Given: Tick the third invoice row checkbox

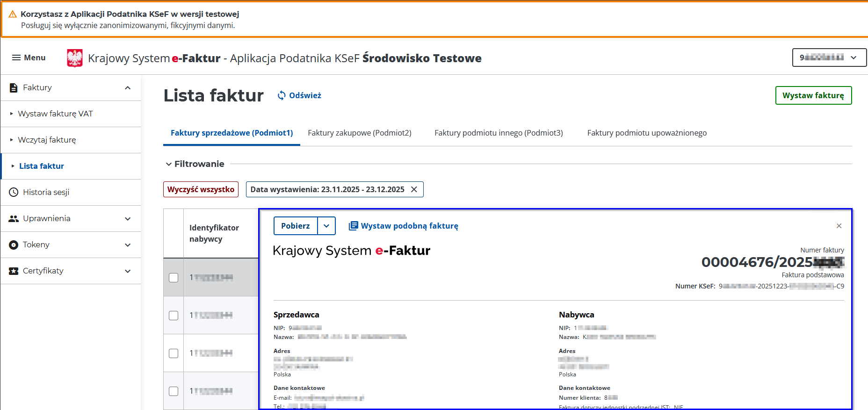Looking at the screenshot, I should [x=174, y=353].
